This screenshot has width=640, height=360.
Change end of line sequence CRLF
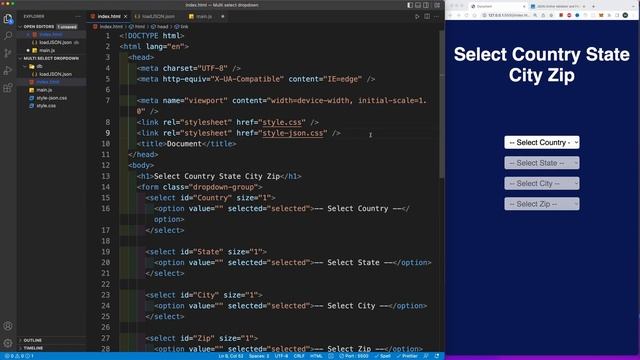pos(299,356)
